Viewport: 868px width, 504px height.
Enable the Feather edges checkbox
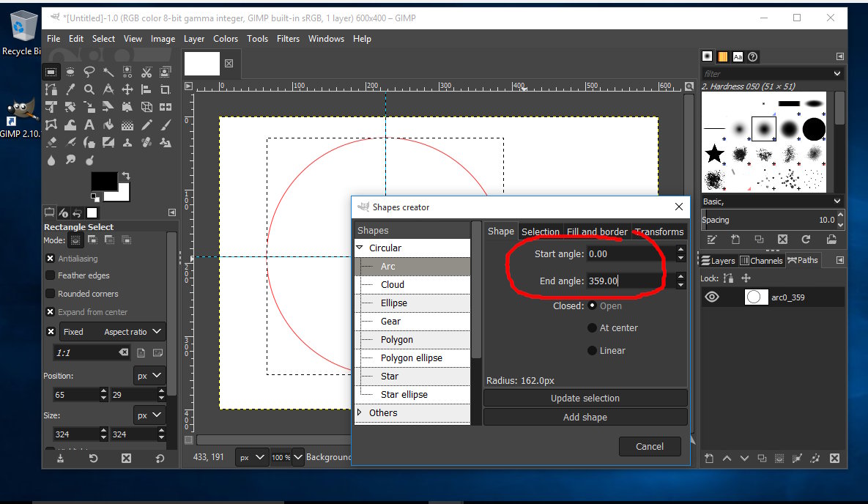click(x=51, y=275)
